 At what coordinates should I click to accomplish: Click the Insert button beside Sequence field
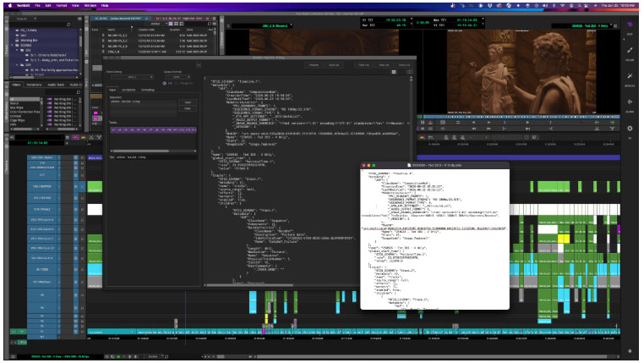[x=188, y=102]
